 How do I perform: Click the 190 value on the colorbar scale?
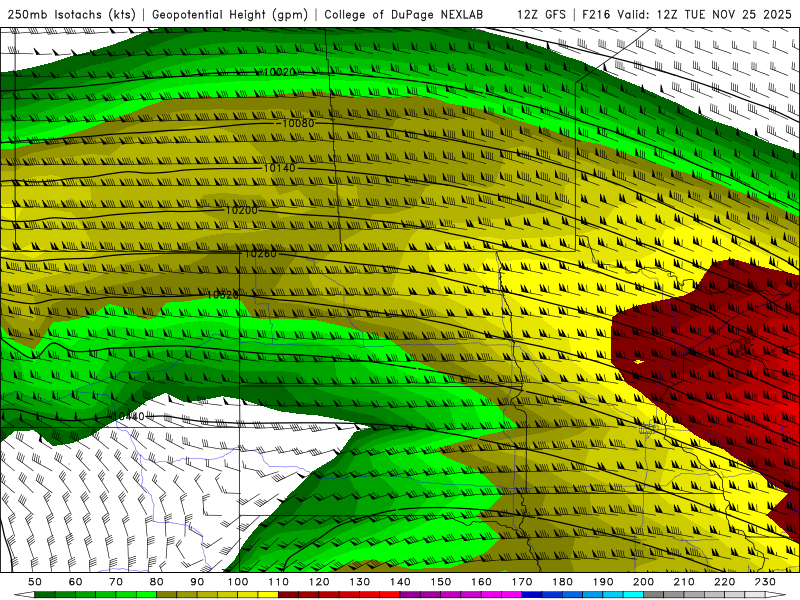pos(603,582)
